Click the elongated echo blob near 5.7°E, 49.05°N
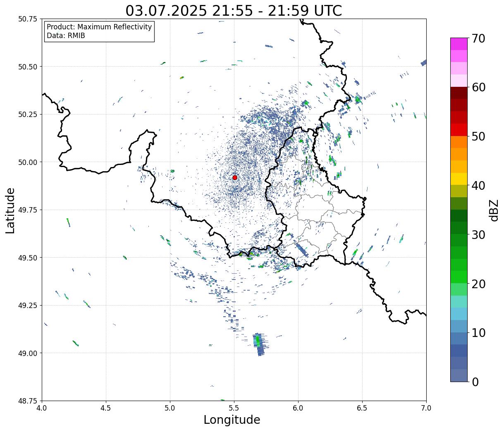The width and height of the screenshot is (504, 430). coord(259,344)
